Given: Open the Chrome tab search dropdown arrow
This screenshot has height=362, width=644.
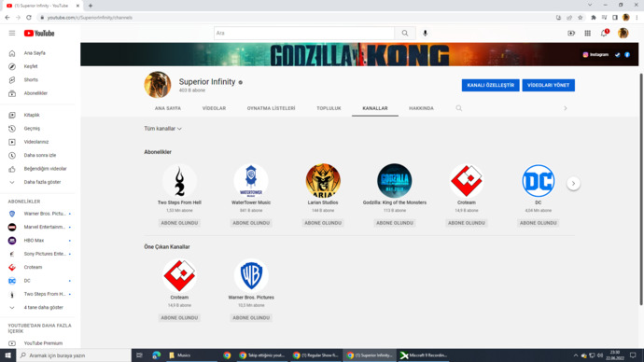Looking at the screenshot, I should (x=590, y=6).
